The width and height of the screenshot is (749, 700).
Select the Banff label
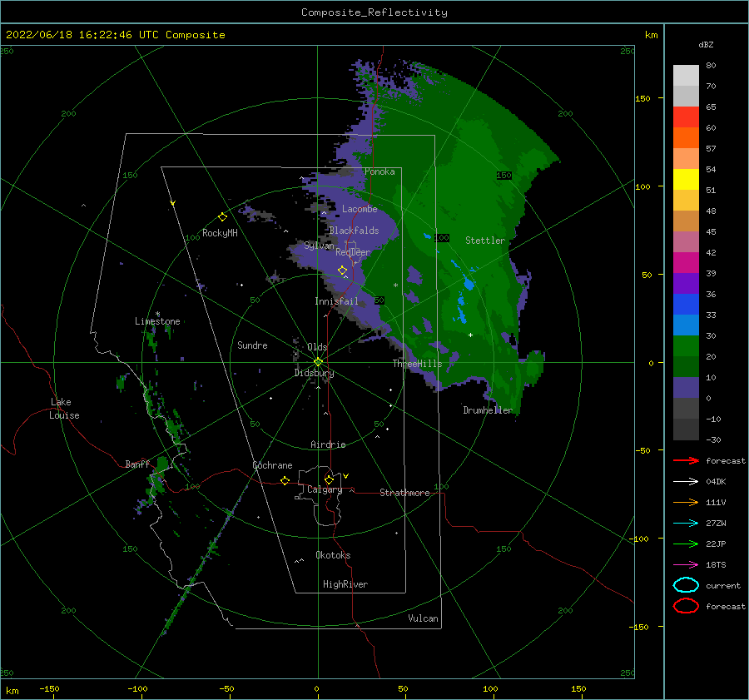point(137,464)
